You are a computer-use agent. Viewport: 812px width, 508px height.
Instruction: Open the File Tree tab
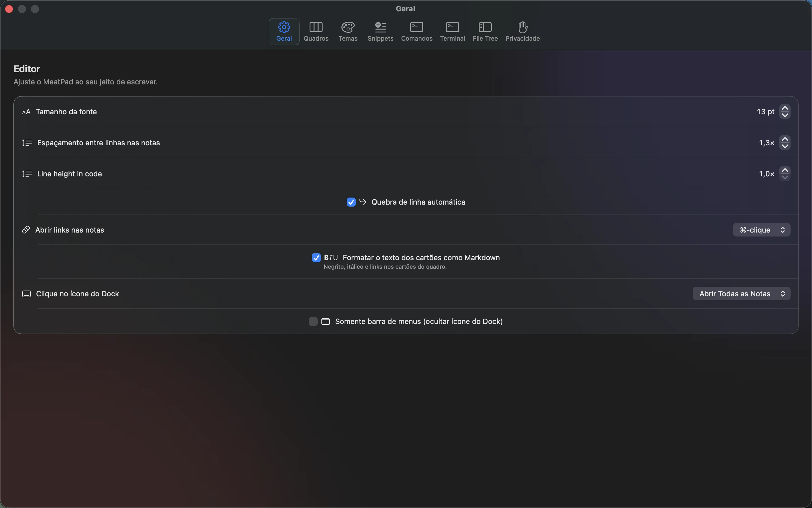click(485, 31)
